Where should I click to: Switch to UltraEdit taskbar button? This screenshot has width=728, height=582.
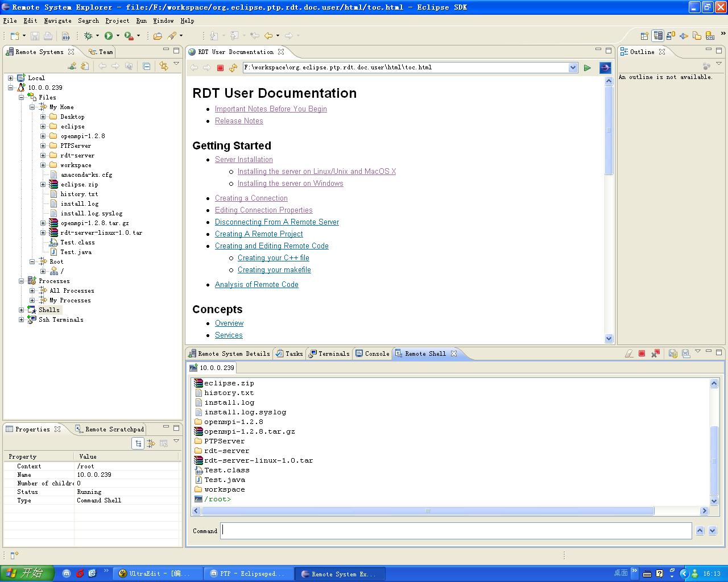(x=159, y=573)
